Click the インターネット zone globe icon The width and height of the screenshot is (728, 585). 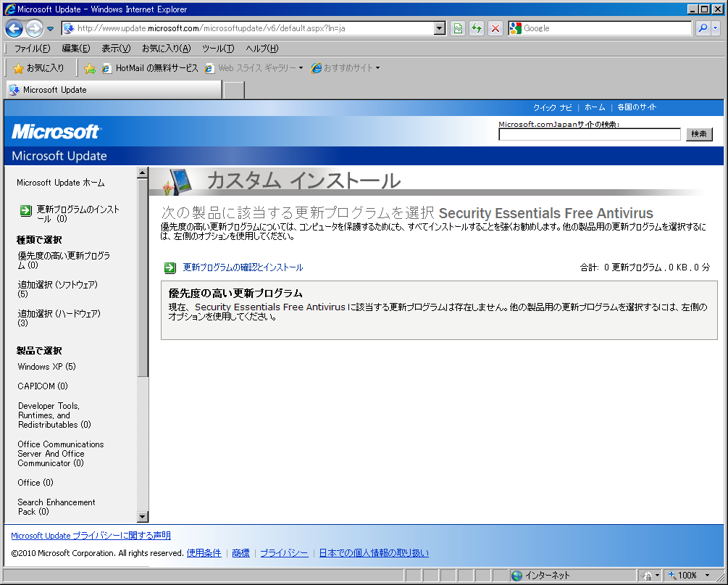click(x=515, y=575)
